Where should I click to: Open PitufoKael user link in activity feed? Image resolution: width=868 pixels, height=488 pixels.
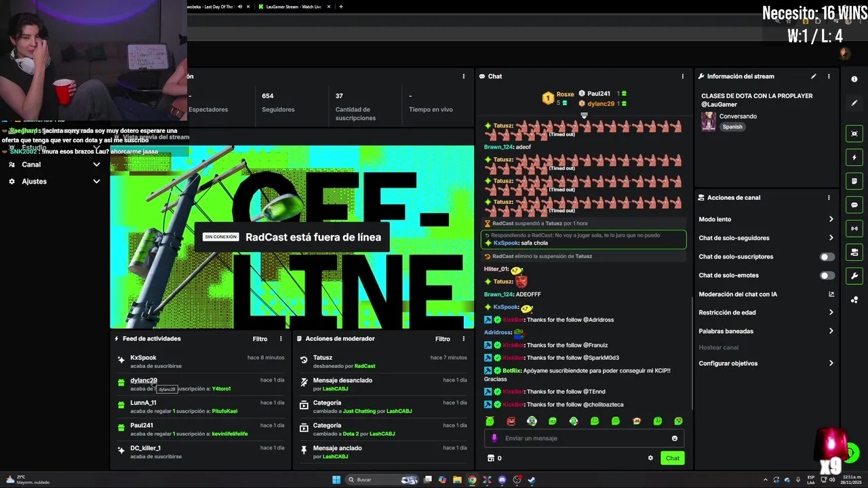(x=224, y=411)
